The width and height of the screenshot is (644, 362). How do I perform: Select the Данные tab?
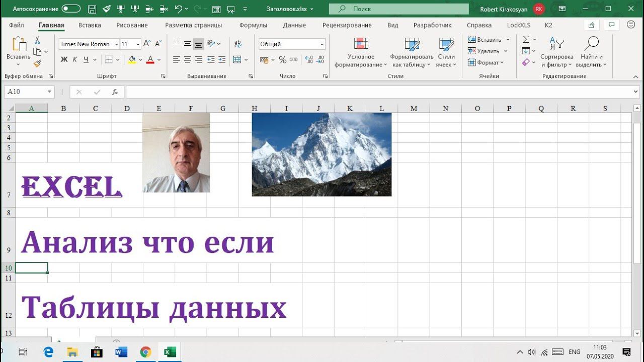pyautogui.click(x=294, y=25)
